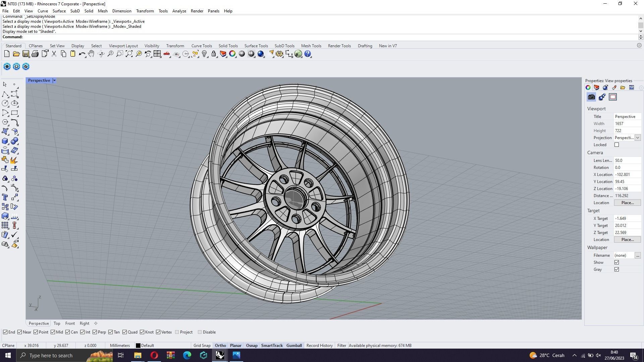Click the camera icon in Properties panel
Image resolution: width=644 pixels, height=362 pixels.
pos(591,97)
